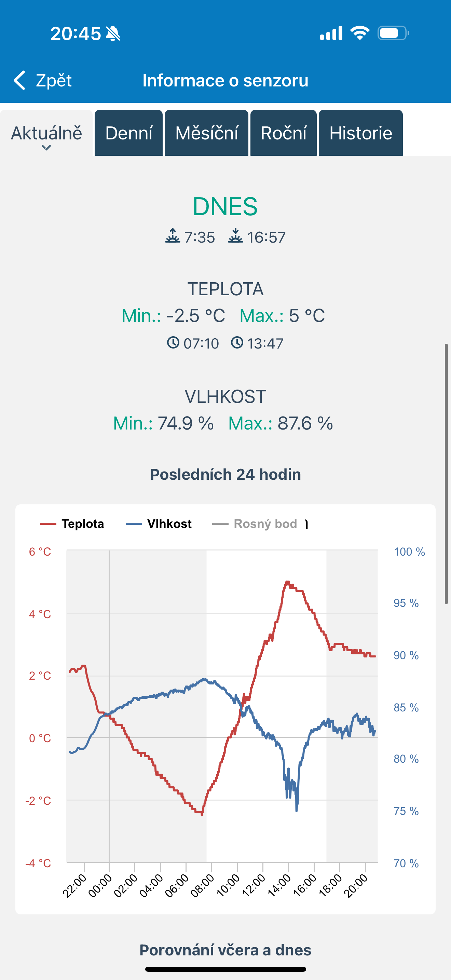The width and height of the screenshot is (451, 980).
Task: Expand the Aktuálně tab dropdown chevron
Action: [x=46, y=148]
